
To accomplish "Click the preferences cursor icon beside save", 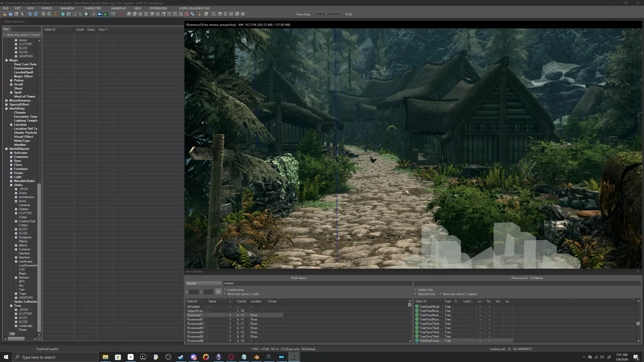I will pyautogui.click(x=22, y=14).
